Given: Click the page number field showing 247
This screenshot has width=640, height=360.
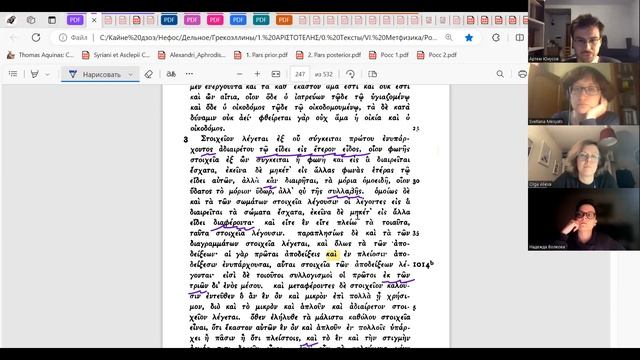Looking at the screenshot, I should (x=300, y=74).
